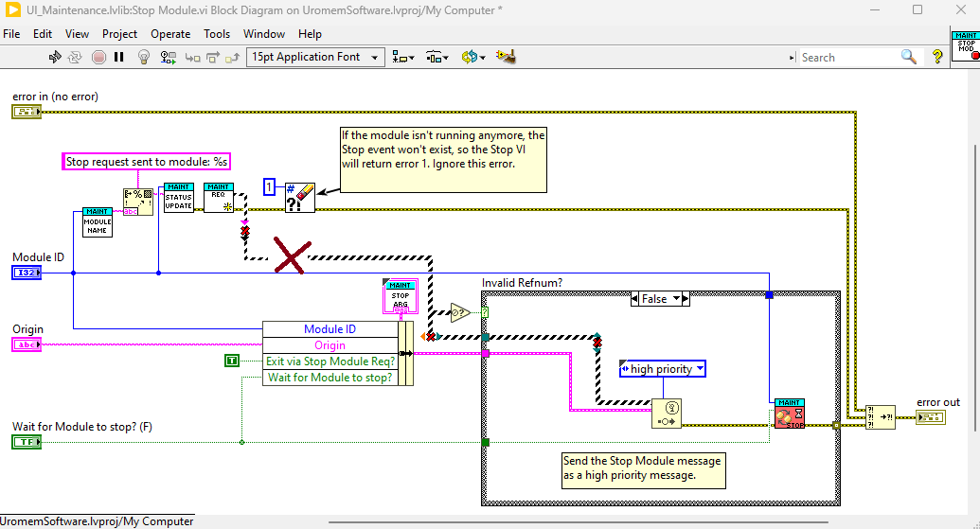The height and width of the screenshot is (529, 980).
Task: Open the Reorder dropdown
Action: point(473,58)
